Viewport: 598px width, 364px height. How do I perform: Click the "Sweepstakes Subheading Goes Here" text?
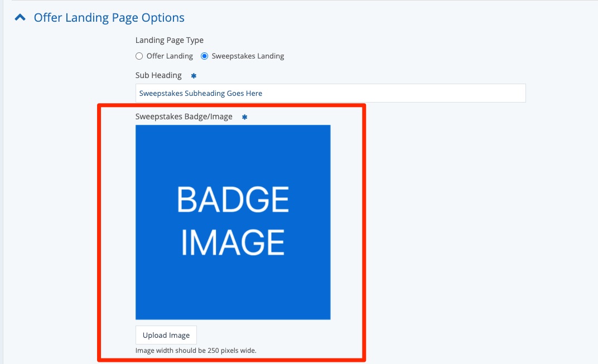point(201,93)
